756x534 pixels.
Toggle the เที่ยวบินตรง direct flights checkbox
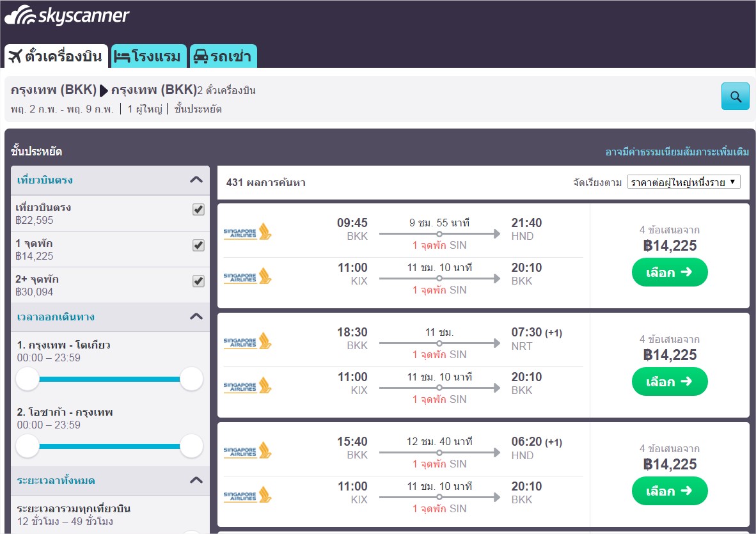pos(198,209)
